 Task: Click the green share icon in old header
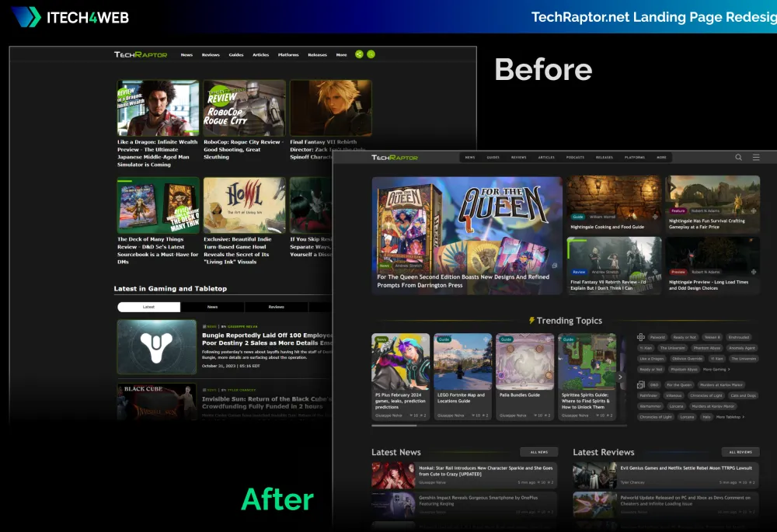(x=359, y=54)
